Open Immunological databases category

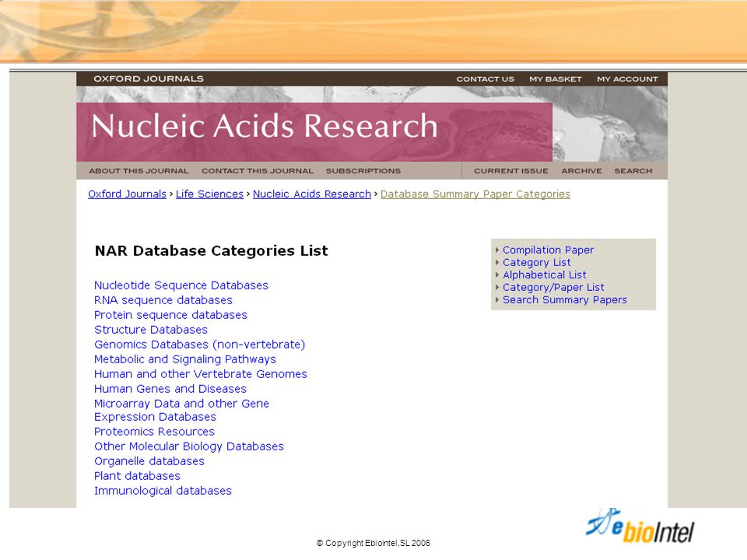[x=163, y=491]
